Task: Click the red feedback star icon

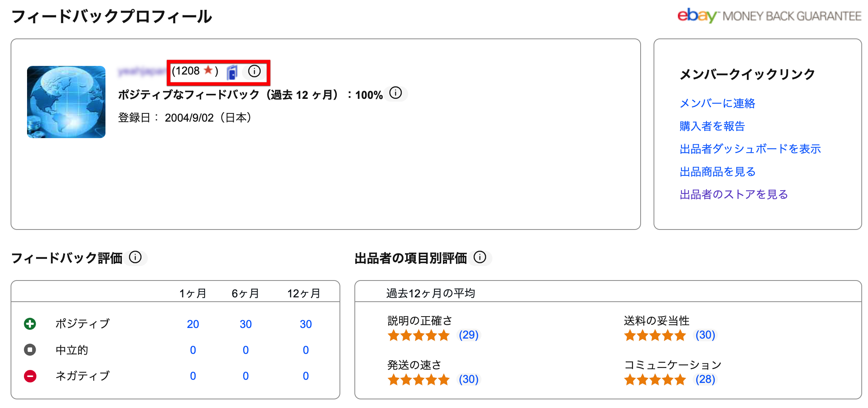Action: click(x=208, y=70)
